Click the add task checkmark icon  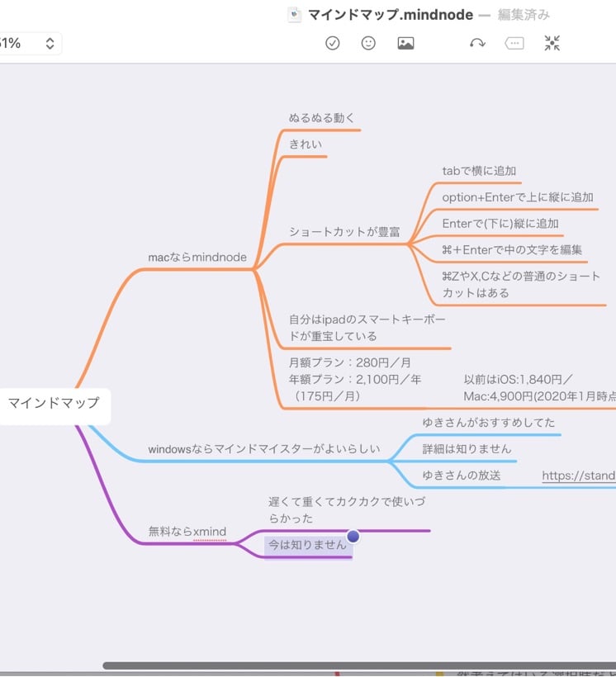[333, 43]
